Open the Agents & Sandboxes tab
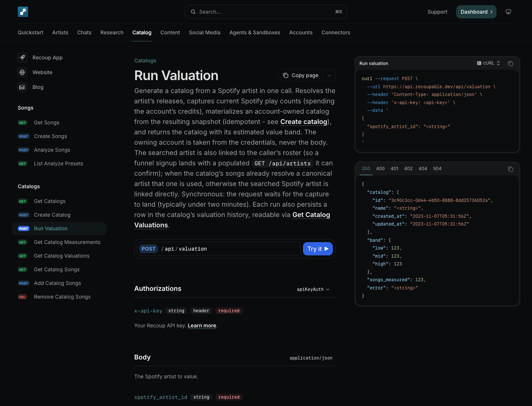The width and height of the screenshot is (532, 406). (x=255, y=32)
